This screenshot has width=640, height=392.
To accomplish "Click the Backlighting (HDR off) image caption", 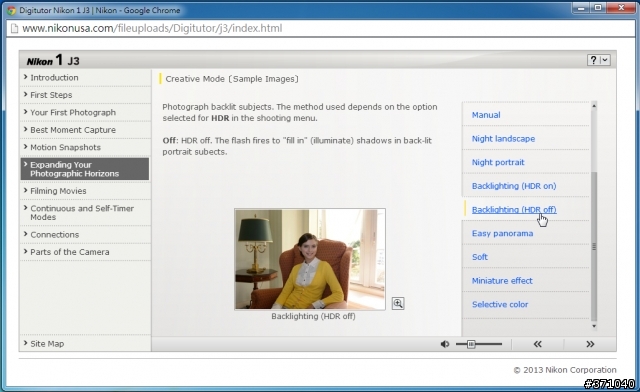I will point(313,316).
